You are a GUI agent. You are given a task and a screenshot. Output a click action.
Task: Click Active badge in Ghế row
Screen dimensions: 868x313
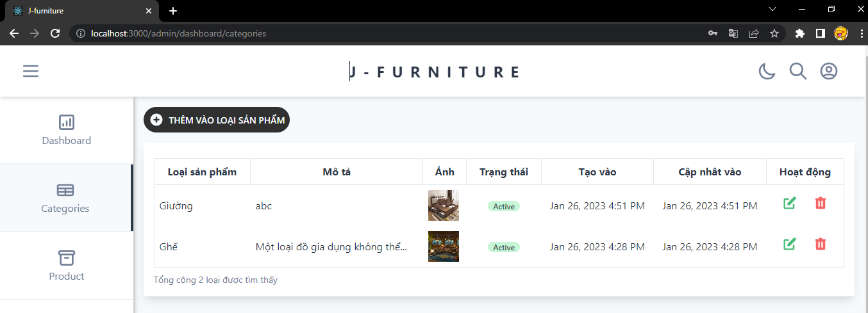(504, 247)
